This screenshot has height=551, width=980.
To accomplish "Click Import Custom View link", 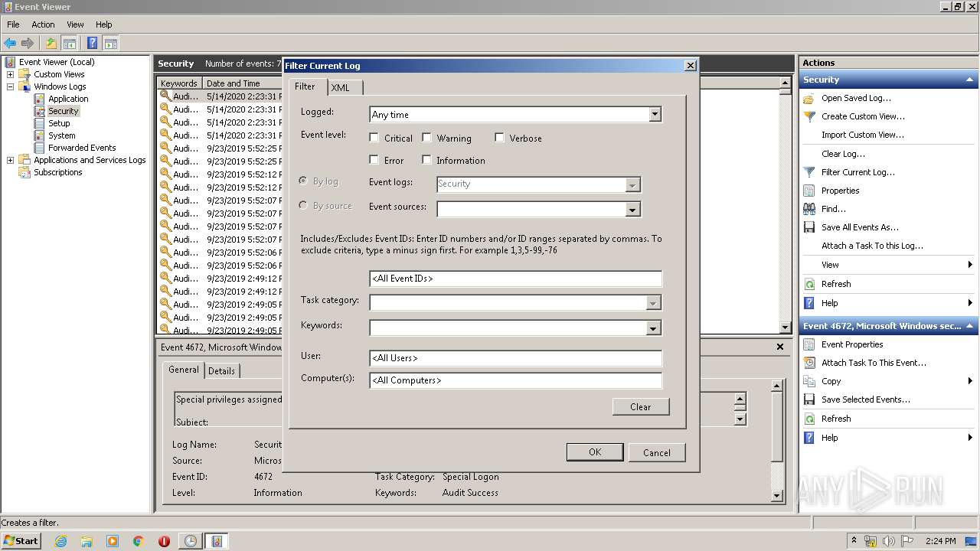I will click(863, 135).
